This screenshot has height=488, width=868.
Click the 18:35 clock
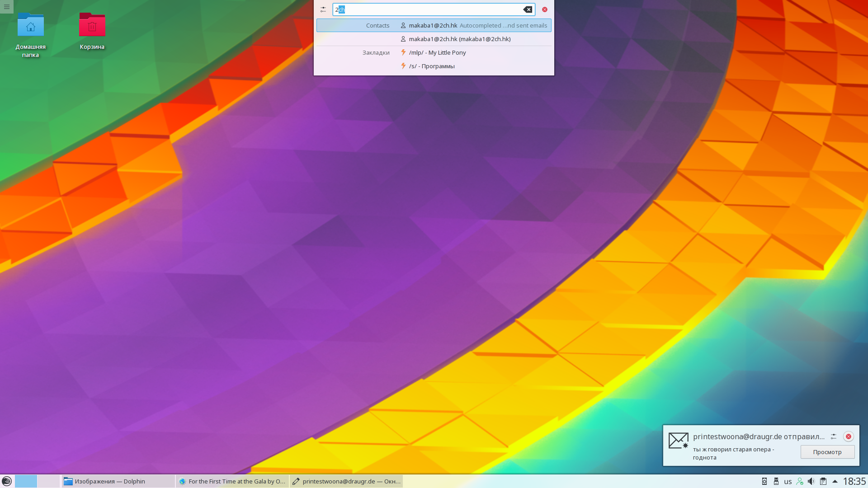pos(854,481)
